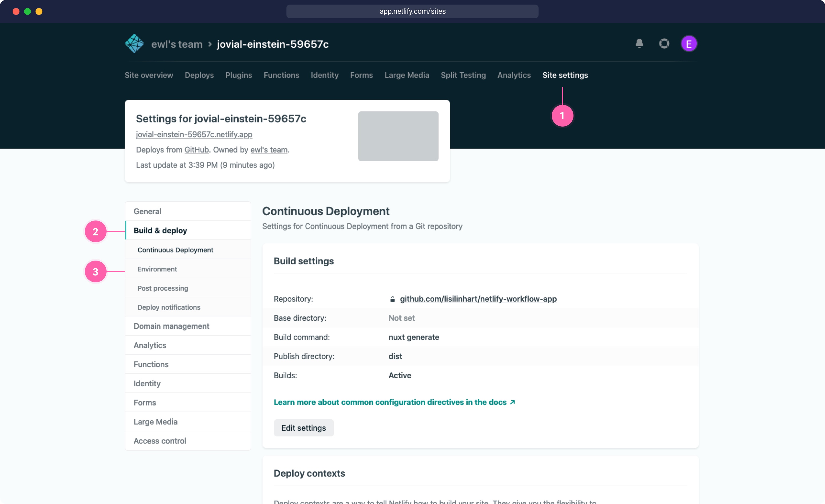The image size is (825, 504).
Task: Click the Edit settings button
Action: click(x=304, y=428)
